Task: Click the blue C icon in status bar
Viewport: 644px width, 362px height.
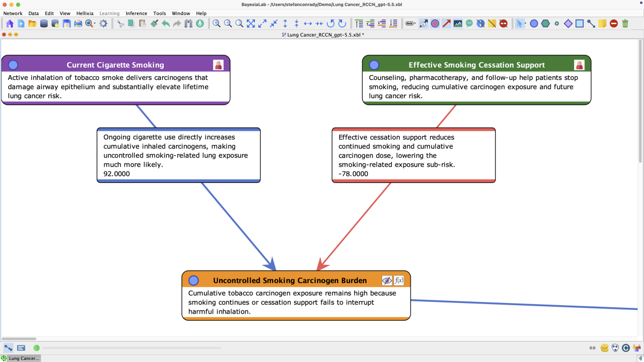Action: point(626,348)
